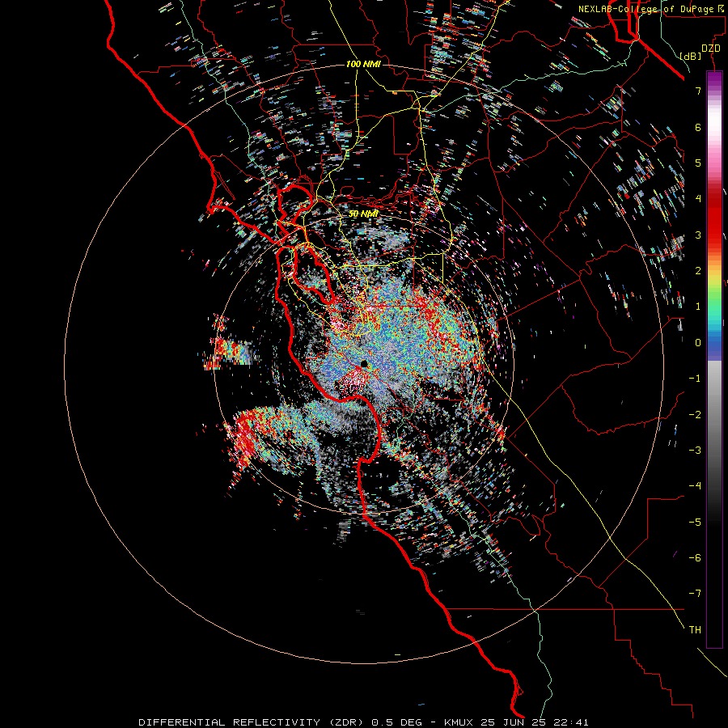Click the scale value -2

tap(695, 415)
